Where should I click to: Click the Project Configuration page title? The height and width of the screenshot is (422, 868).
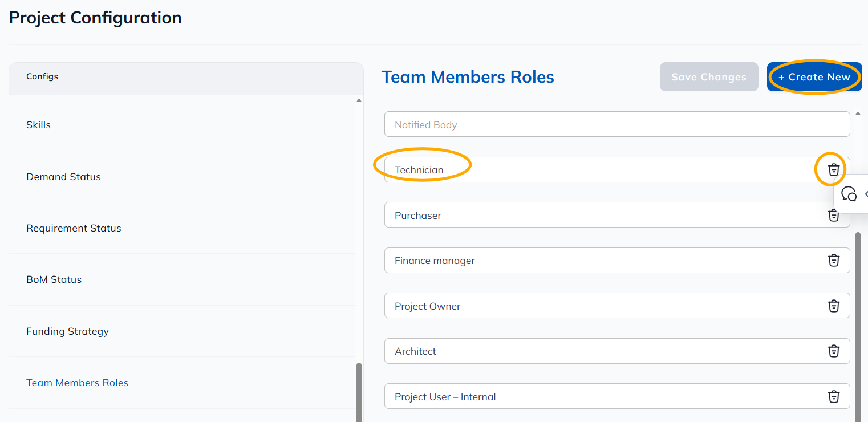[95, 18]
